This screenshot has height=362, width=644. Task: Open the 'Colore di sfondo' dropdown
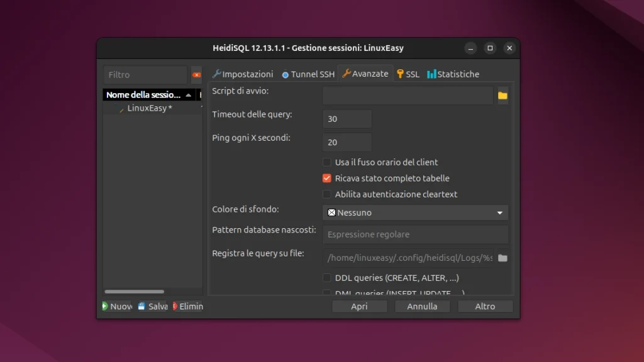[415, 212]
